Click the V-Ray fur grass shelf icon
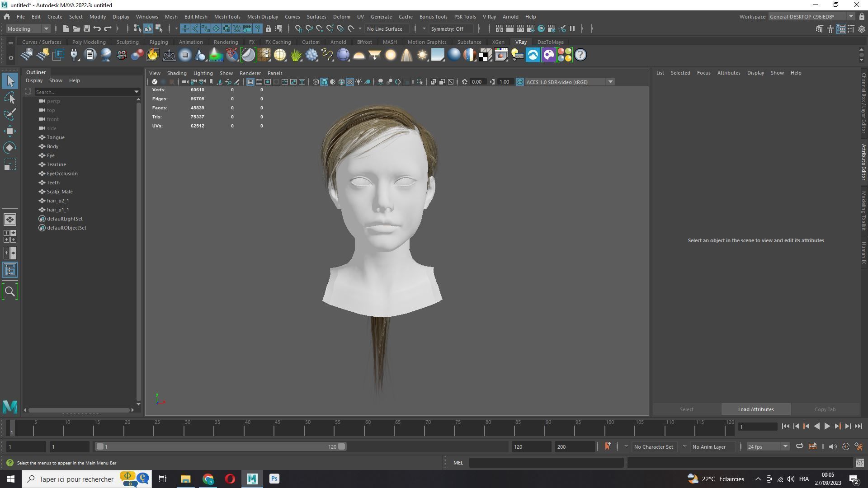The height and width of the screenshot is (488, 868). click(x=296, y=55)
